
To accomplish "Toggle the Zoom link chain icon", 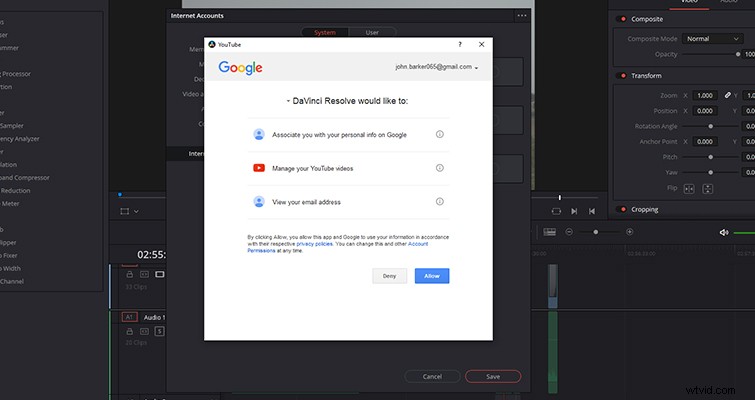I will [728, 95].
